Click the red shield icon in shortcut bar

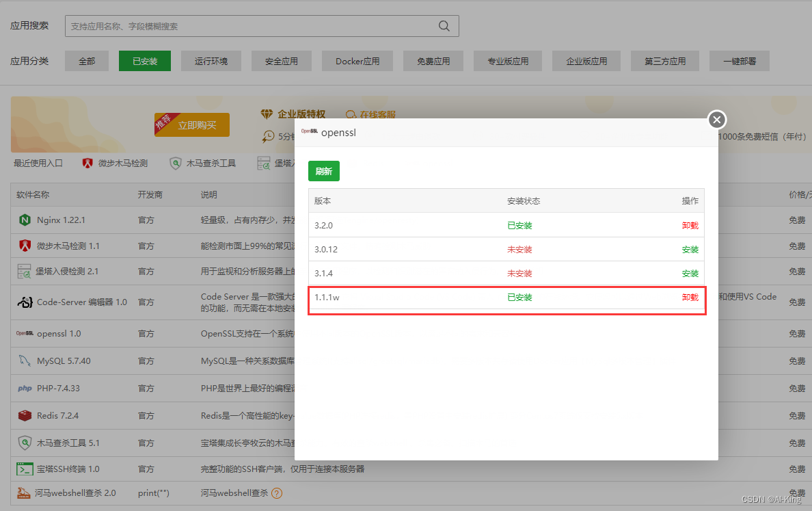[87, 163]
